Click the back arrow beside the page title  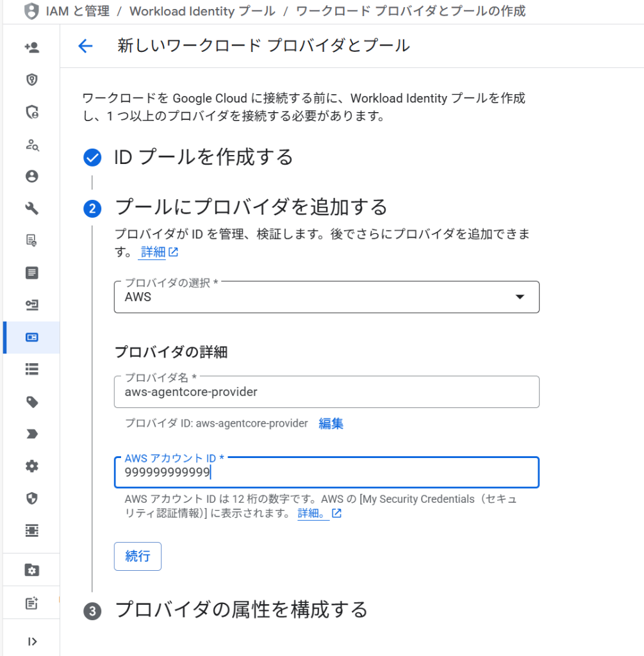click(x=85, y=45)
